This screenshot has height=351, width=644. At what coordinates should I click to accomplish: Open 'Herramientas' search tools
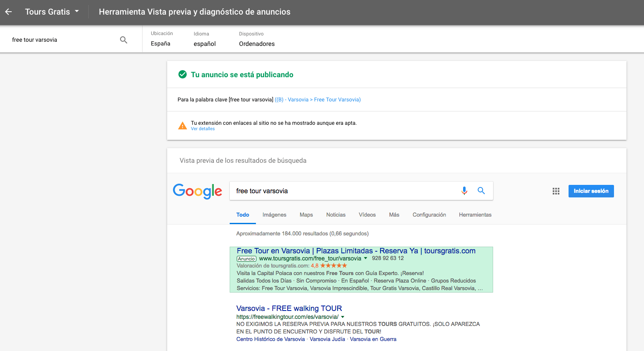tap(475, 215)
